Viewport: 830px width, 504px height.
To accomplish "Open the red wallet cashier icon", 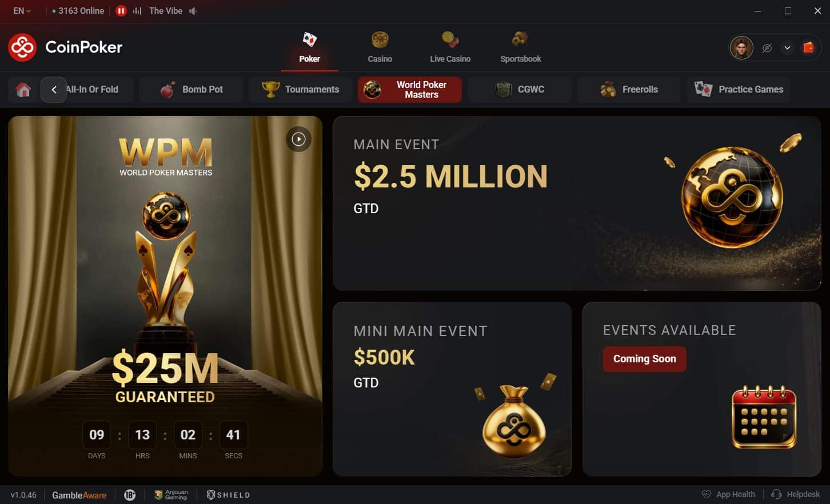I will (x=808, y=47).
